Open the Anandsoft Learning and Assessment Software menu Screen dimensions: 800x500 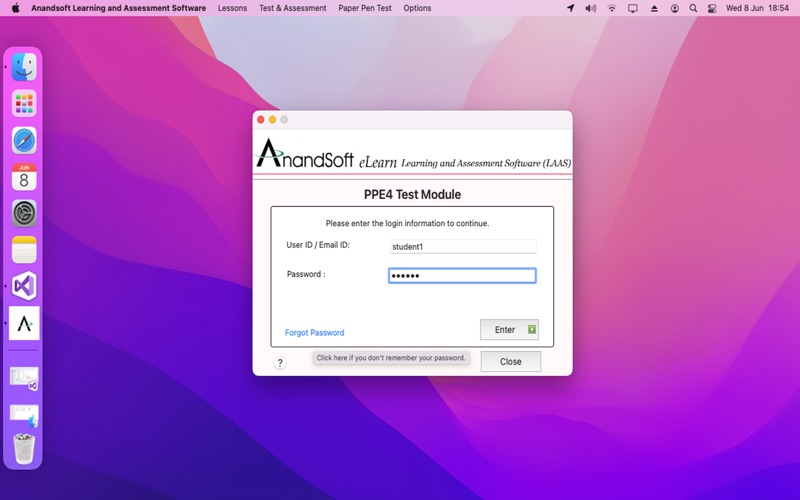(118, 8)
